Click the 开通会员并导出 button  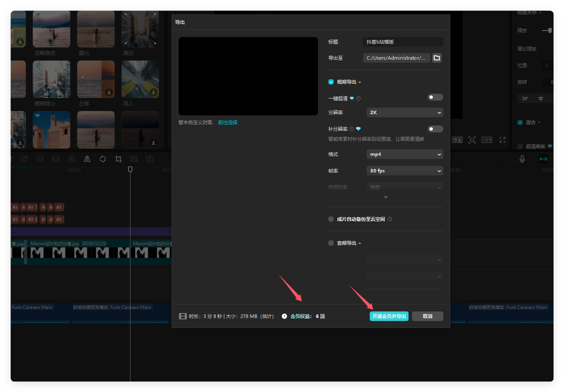[389, 316]
